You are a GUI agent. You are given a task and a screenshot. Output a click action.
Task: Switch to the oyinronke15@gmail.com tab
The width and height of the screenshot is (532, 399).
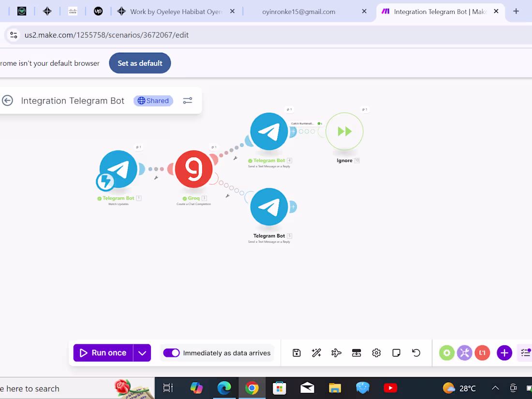point(298,11)
